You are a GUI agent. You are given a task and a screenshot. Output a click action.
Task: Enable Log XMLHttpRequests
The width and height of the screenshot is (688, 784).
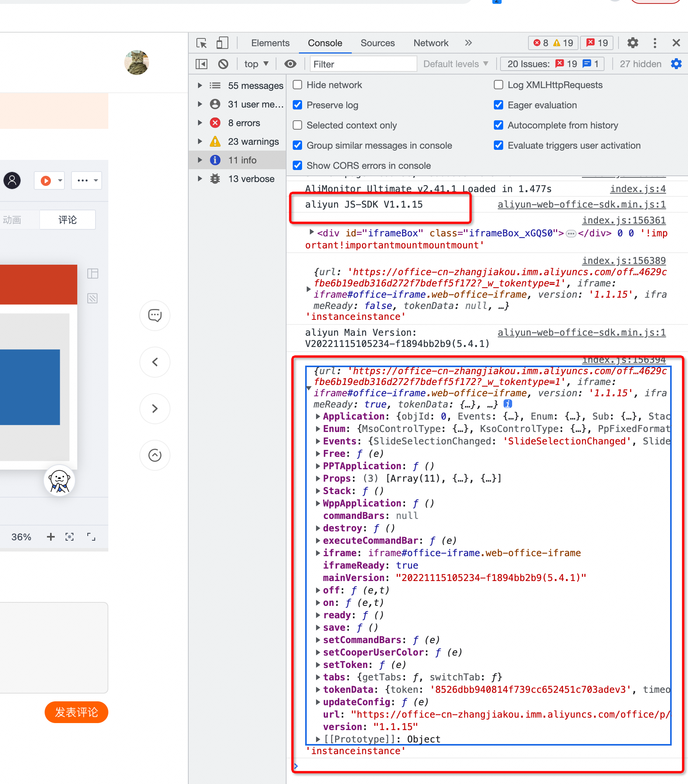(x=499, y=85)
